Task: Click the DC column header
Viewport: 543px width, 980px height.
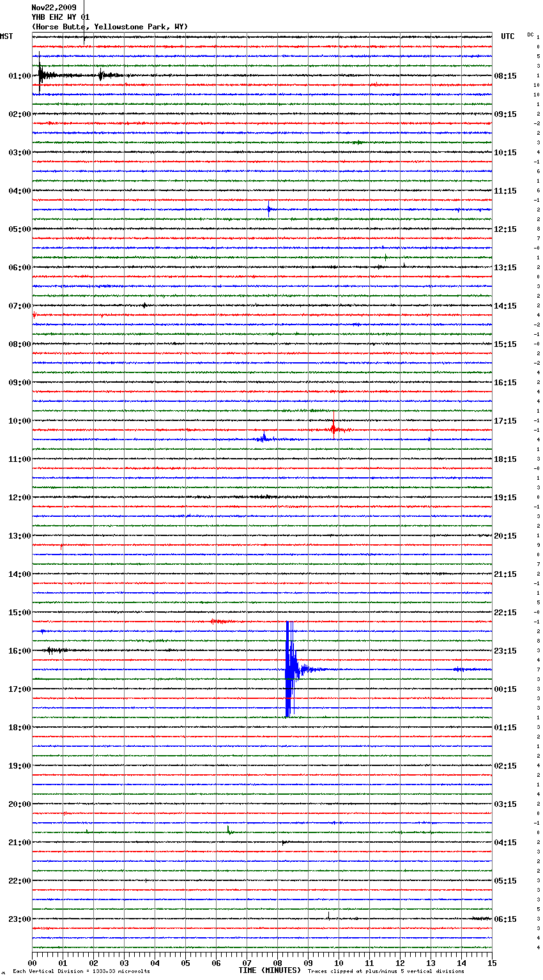Action: pos(530,34)
